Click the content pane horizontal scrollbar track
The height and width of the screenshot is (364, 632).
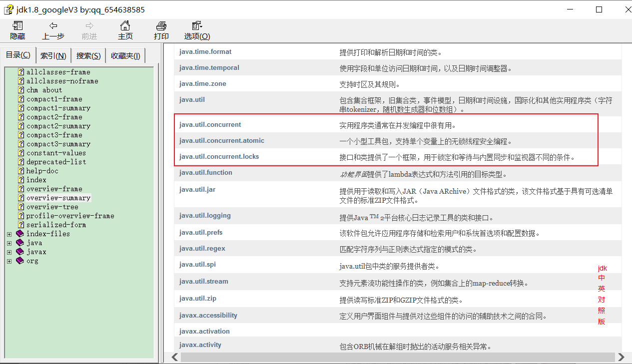click(398, 357)
